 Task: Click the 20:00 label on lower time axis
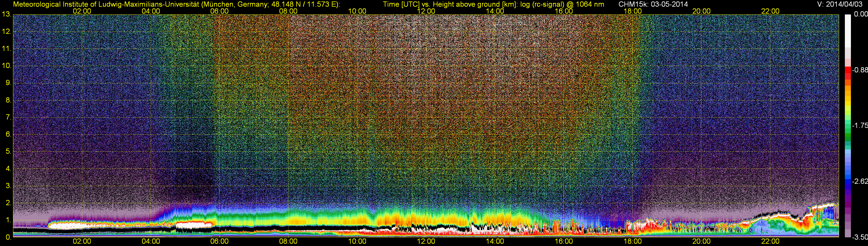pyautogui.click(x=702, y=242)
